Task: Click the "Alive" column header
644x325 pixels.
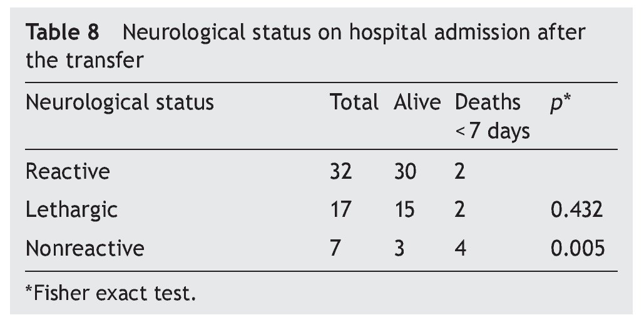Action: click(x=417, y=102)
